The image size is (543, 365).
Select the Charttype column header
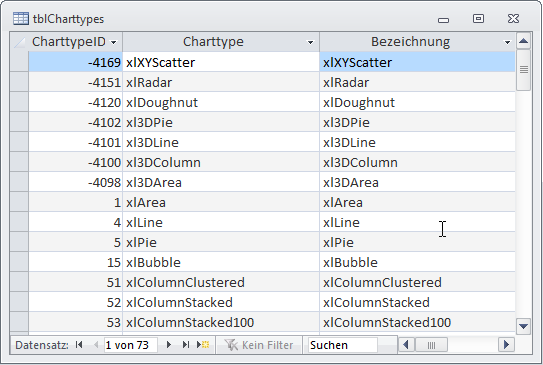coord(221,42)
